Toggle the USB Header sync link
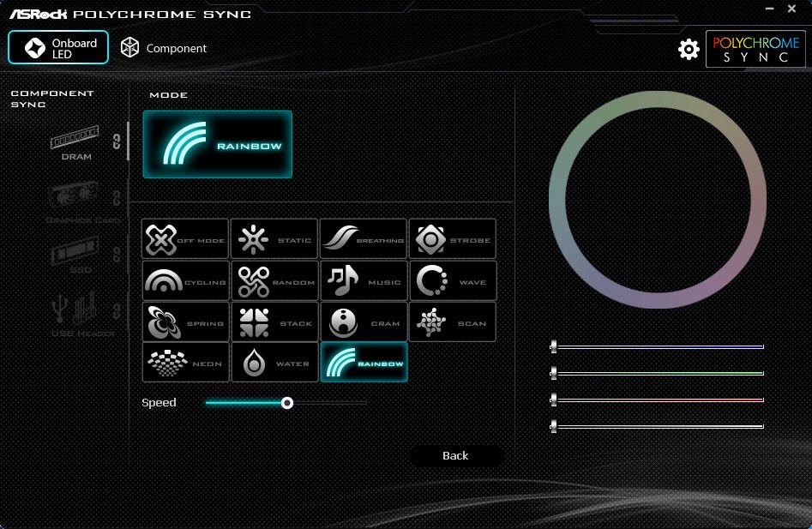The width and height of the screenshot is (812, 529). (x=117, y=310)
